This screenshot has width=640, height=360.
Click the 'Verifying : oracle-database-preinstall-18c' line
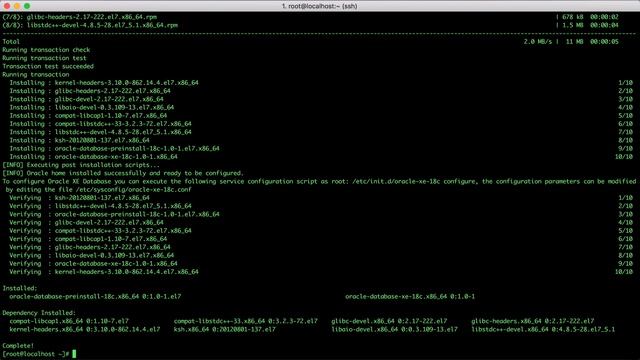click(x=114, y=214)
